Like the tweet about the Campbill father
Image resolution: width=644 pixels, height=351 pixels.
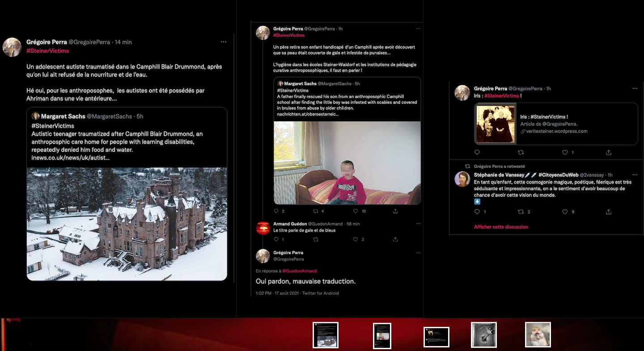pos(356,211)
